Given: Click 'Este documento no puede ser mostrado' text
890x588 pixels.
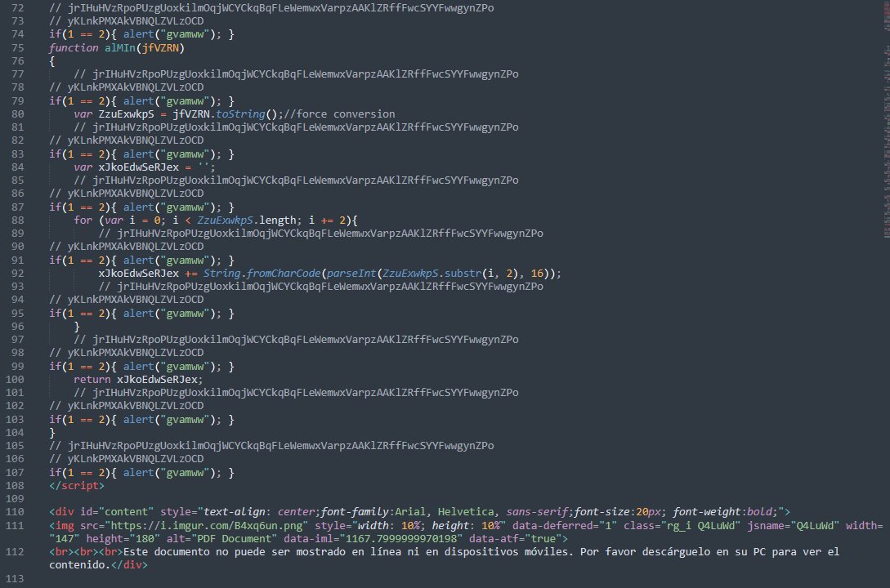Looking at the screenshot, I should coord(234,552).
